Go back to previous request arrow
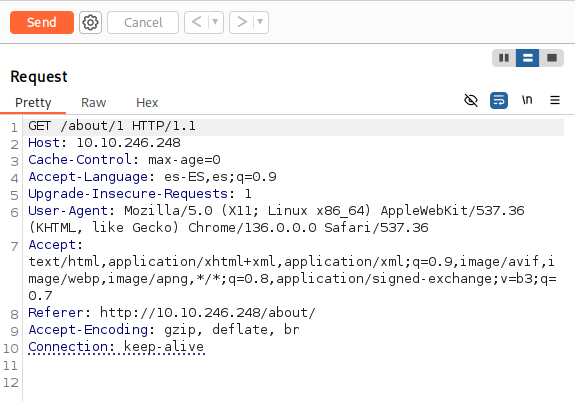Viewport: 575px width, 401px height. (x=196, y=22)
